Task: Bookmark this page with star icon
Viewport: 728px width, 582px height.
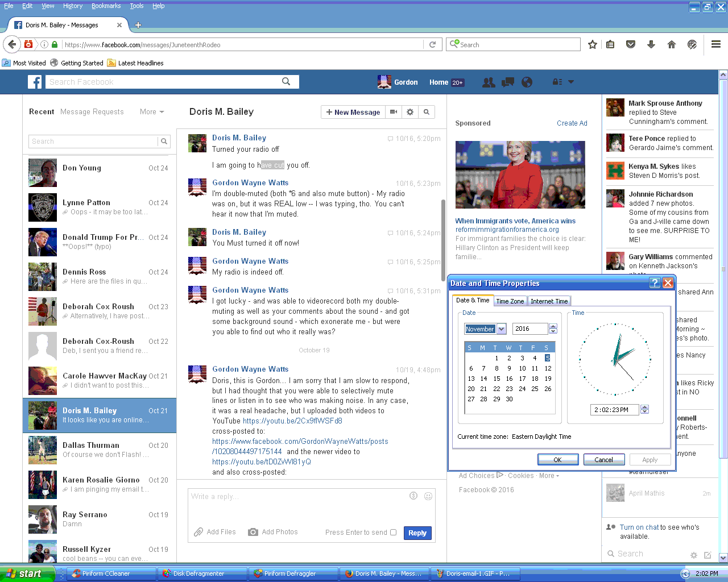Action: click(x=593, y=44)
